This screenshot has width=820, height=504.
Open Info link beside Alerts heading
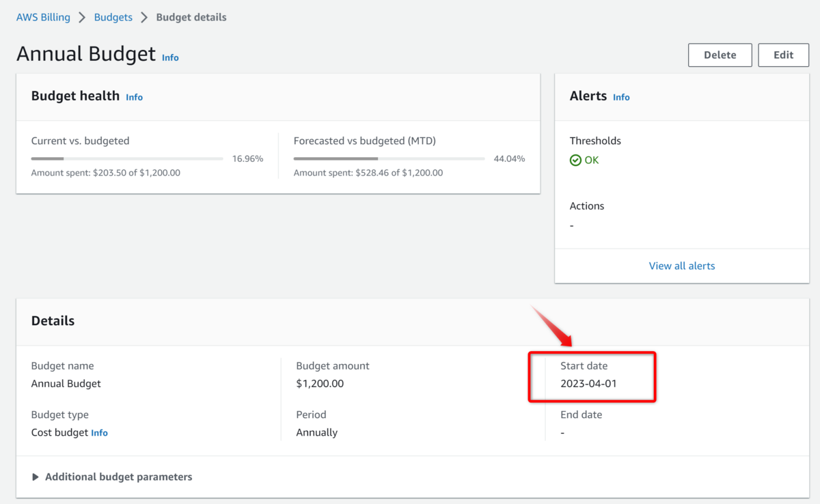pyautogui.click(x=621, y=97)
